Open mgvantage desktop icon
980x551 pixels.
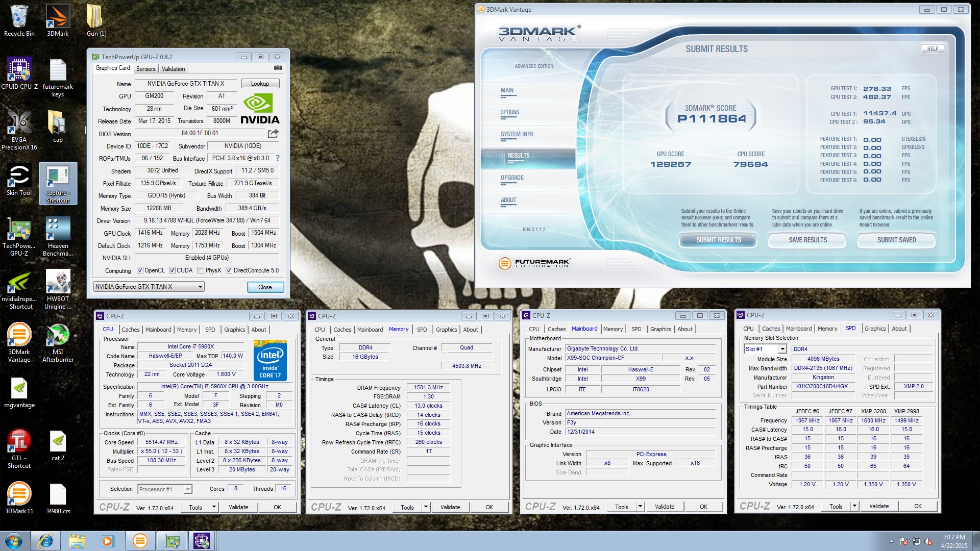point(19,393)
